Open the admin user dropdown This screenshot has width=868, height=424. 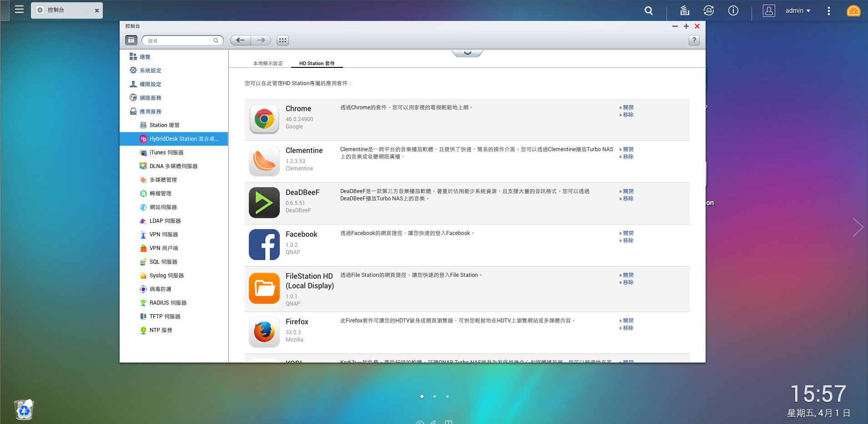click(x=797, y=10)
